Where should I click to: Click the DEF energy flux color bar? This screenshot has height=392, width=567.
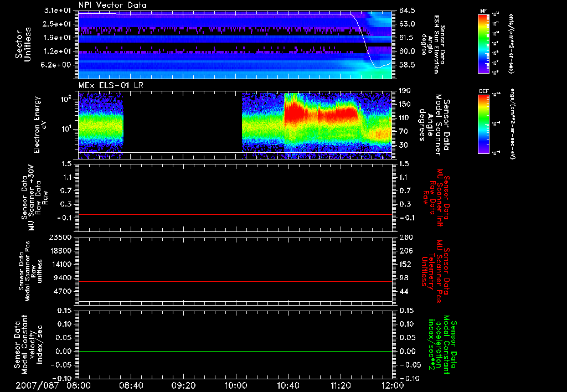pos(483,124)
